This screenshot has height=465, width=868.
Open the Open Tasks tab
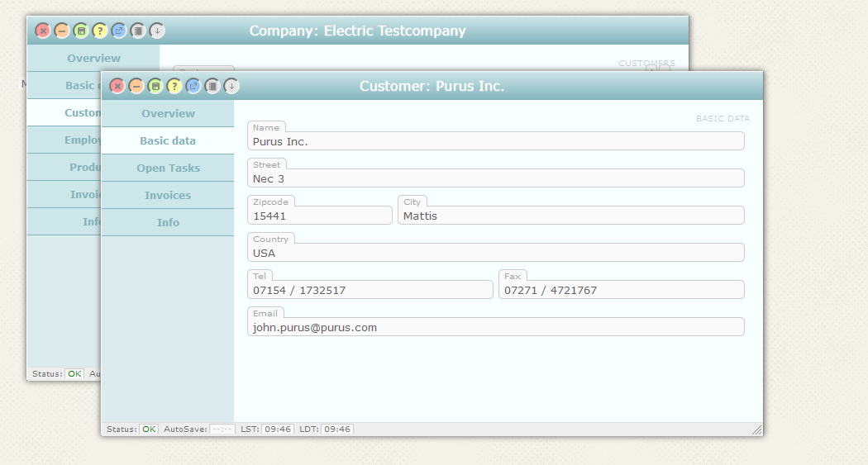pyautogui.click(x=168, y=168)
